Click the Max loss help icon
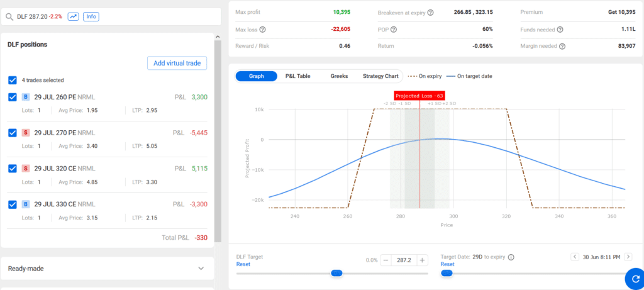This screenshot has width=644, height=290. coord(263,30)
